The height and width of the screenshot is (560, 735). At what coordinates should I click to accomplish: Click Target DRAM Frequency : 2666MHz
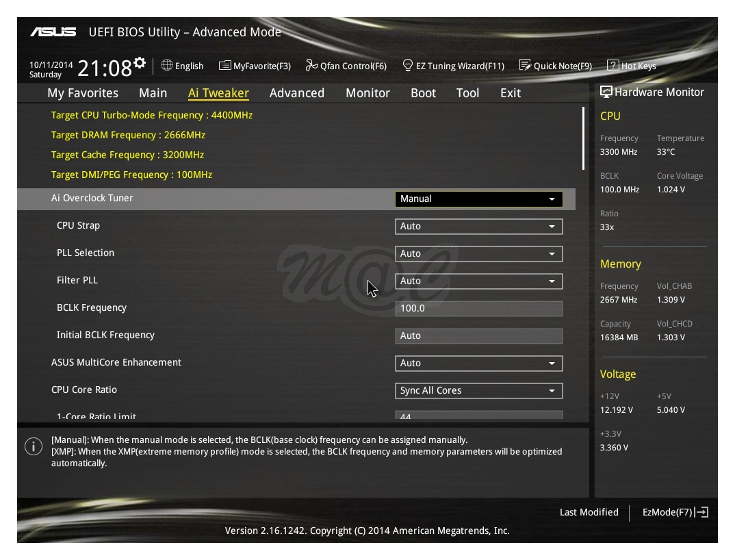click(x=128, y=135)
